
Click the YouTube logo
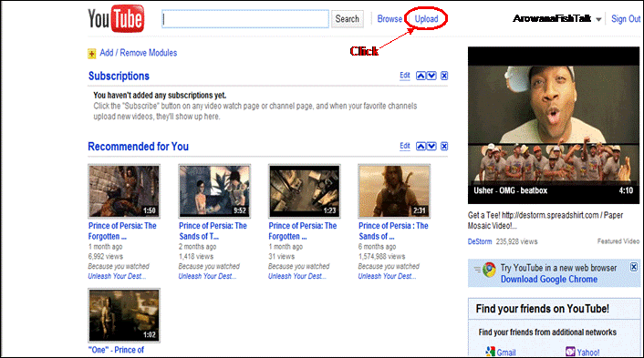tap(116, 19)
